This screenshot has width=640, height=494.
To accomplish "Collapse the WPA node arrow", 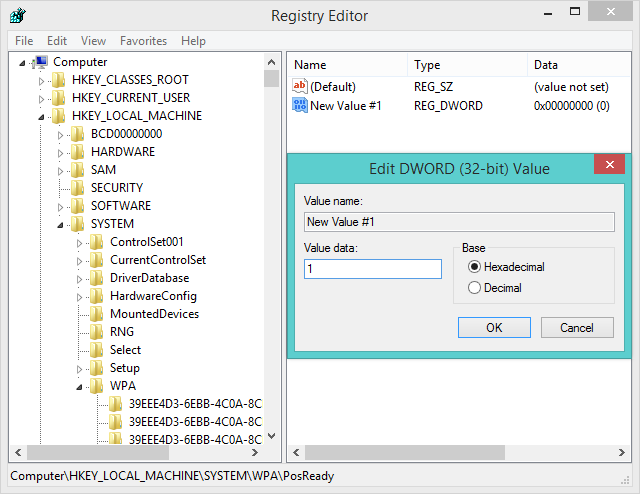I will coord(80,387).
